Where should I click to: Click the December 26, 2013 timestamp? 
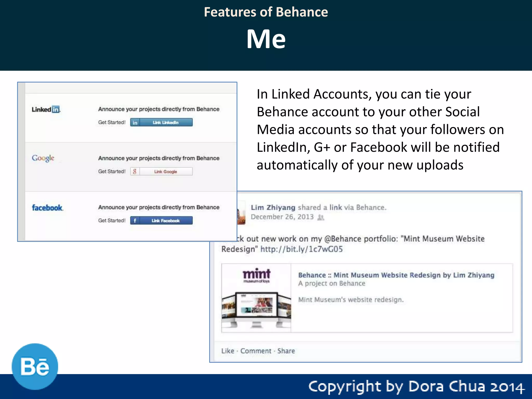282,217
